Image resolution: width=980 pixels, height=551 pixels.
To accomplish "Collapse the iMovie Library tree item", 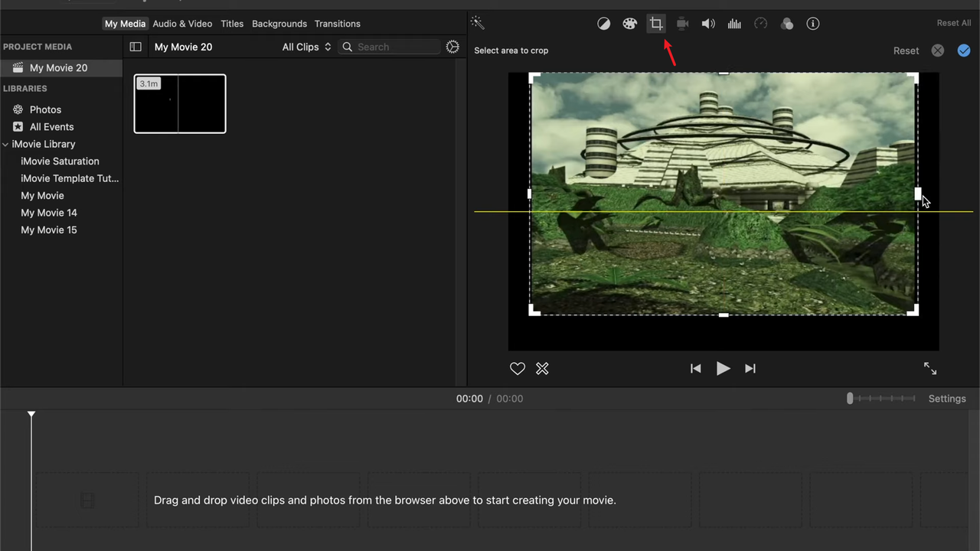I will pyautogui.click(x=5, y=144).
